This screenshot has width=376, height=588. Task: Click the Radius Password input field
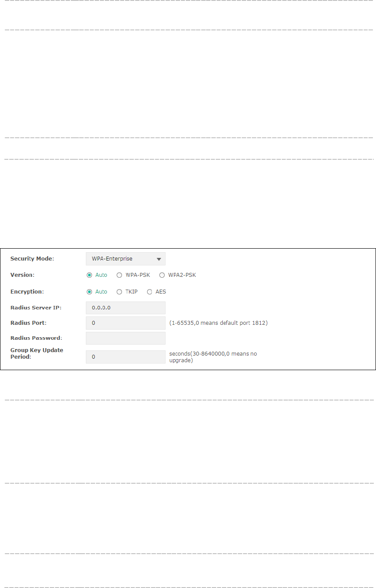125,338
